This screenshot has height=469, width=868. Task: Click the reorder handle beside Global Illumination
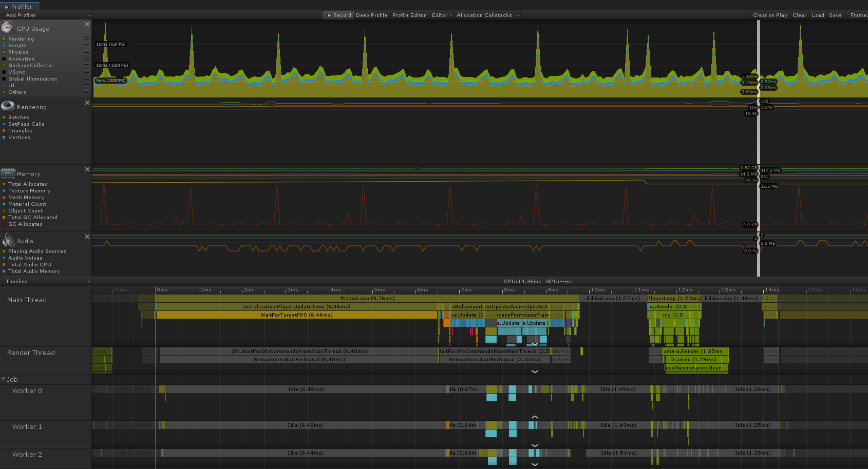86,79
